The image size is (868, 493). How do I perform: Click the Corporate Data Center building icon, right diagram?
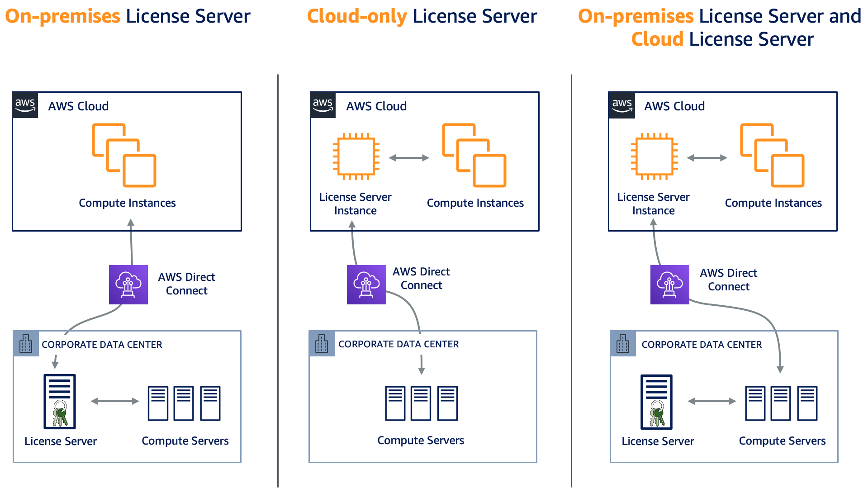pos(623,344)
